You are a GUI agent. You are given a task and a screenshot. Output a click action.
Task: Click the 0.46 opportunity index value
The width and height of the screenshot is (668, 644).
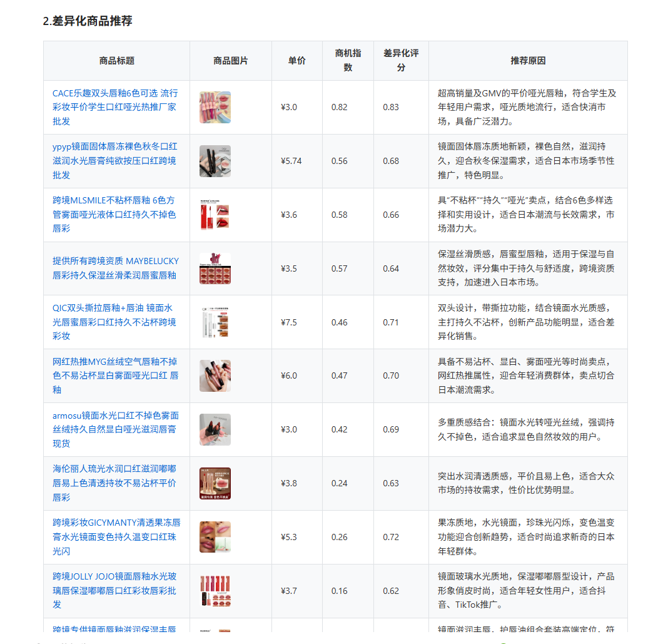point(340,322)
